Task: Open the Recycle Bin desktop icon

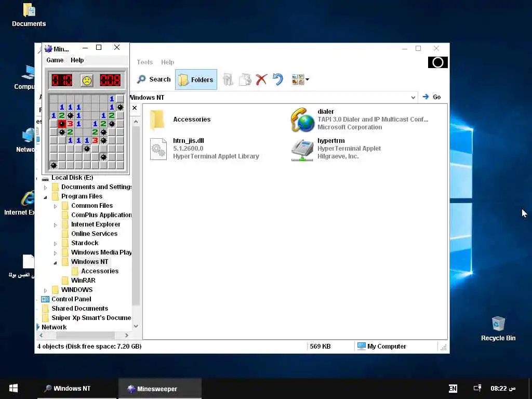Action: coord(498,328)
